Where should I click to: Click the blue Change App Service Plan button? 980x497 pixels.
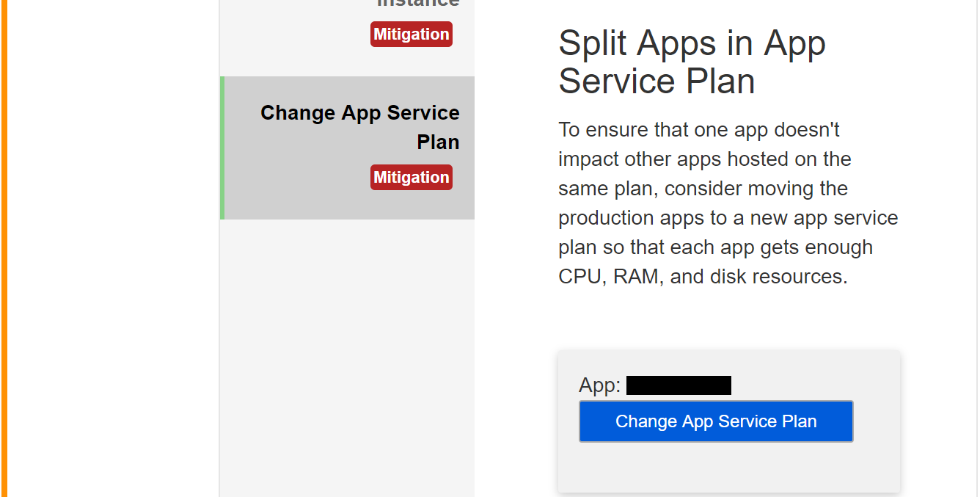coord(716,421)
